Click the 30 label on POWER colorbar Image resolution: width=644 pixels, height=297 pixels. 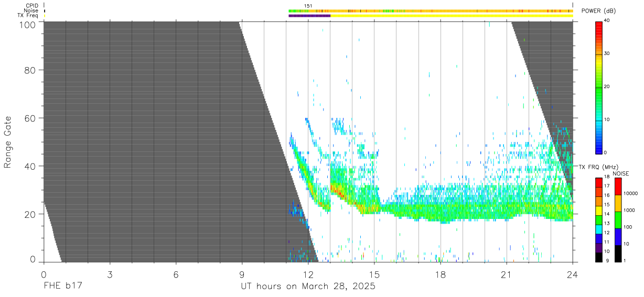click(x=606, y=53)
